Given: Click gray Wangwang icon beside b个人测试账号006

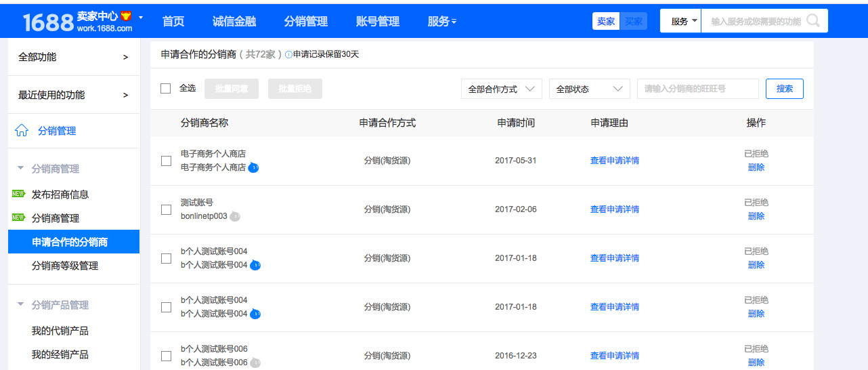Looking at the screenshot, I should coord(255,363).
